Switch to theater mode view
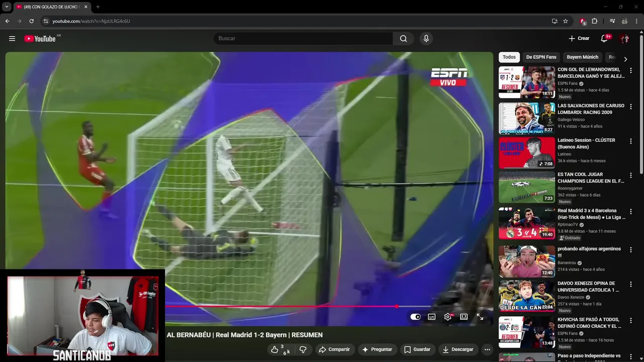Image resolution: width=644 pixels, height=362 pixels. coord(464,317)
